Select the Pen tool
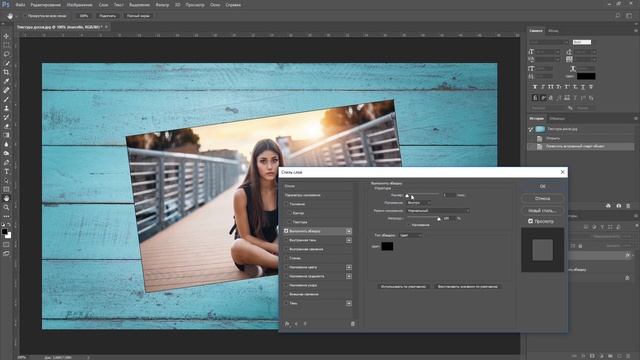Viewport: 640px width, 360px height. [6, 162]
